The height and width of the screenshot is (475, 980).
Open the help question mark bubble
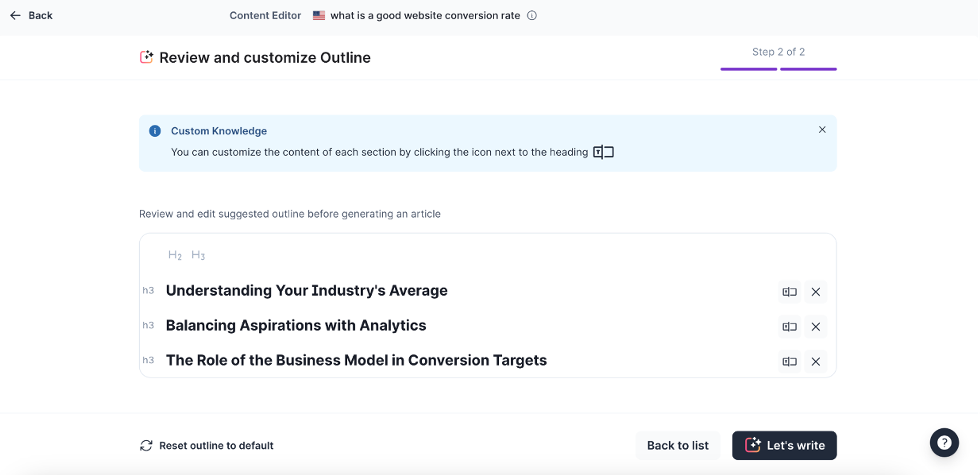click(944, 442)
